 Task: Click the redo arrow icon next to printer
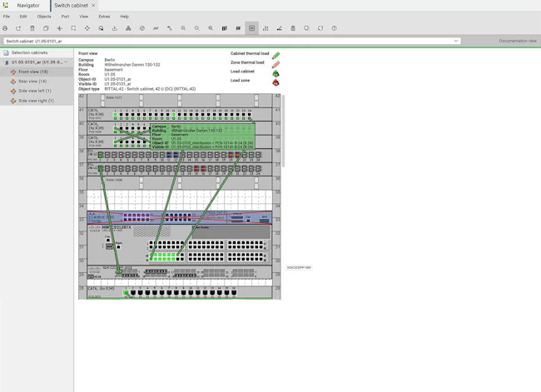coord(18,28)
